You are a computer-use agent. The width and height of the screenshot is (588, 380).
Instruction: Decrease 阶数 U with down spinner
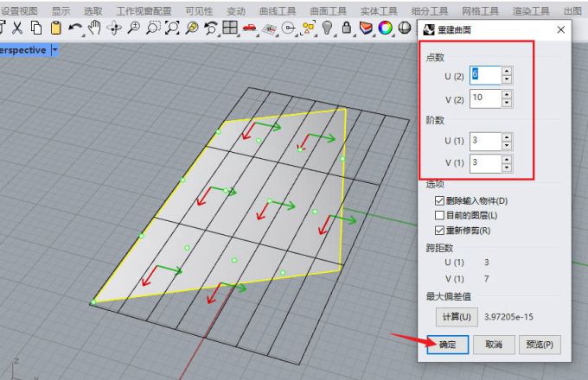click(x=507, y=145)
